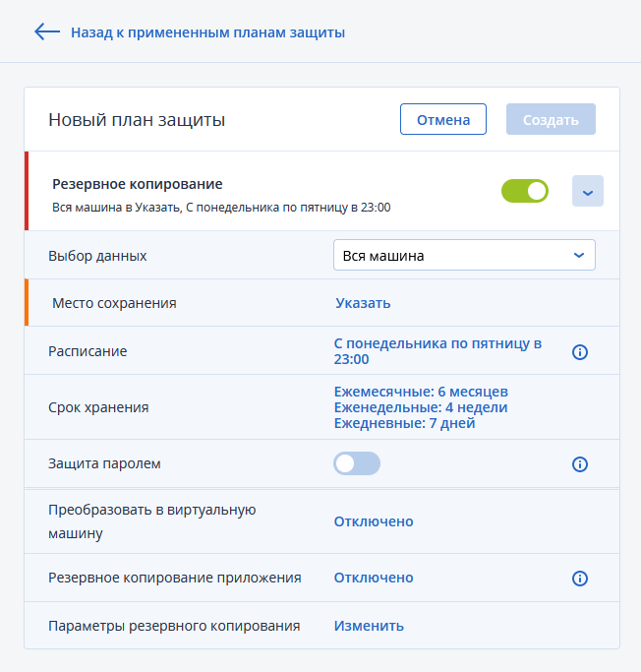The height and width of the screenshot is (672, 641).
Task: Select the Место сохранения row label
Action: point(114,303)
